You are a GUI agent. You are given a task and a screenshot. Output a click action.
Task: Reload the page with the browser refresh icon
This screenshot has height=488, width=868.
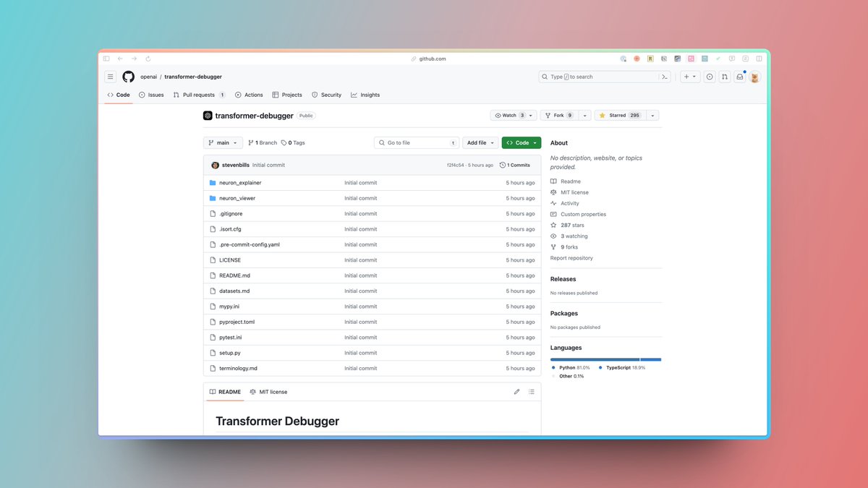click(148, 59)
